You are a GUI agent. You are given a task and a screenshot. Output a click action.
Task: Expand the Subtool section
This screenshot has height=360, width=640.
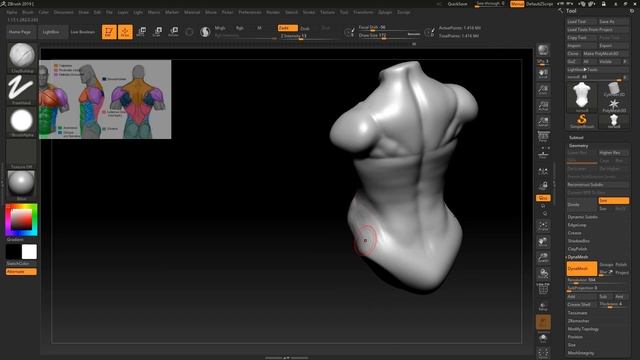(x=576, y=138)
